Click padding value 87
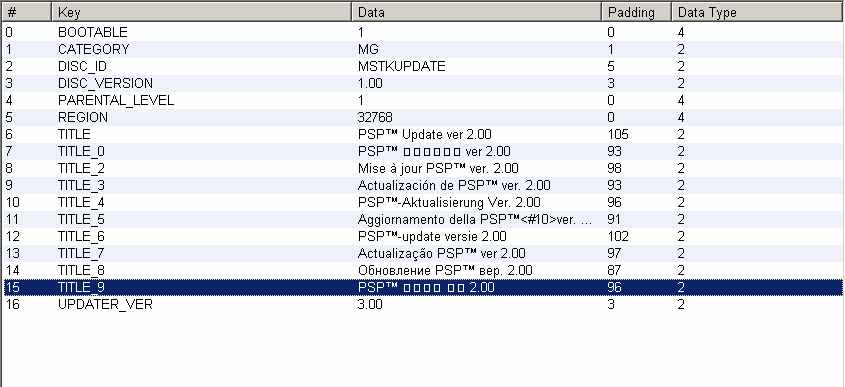The image size is (845, 387). pyautogui.click(x=614, y=271)
